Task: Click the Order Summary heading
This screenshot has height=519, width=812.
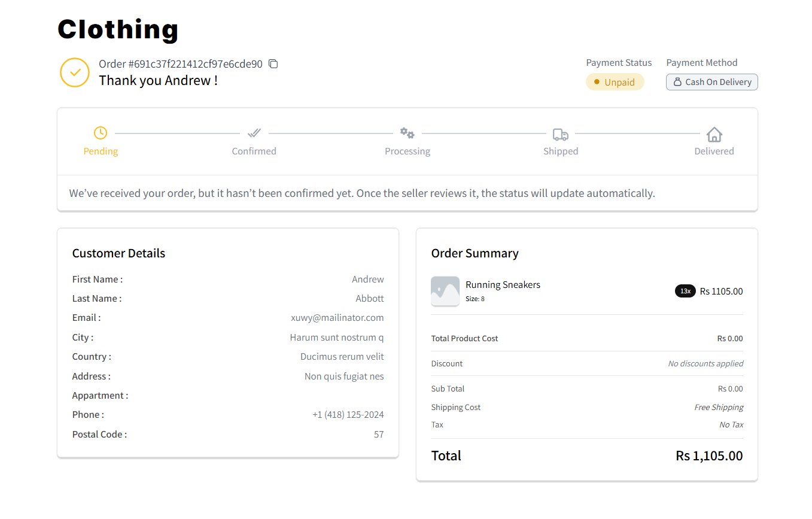Action: 475,253
